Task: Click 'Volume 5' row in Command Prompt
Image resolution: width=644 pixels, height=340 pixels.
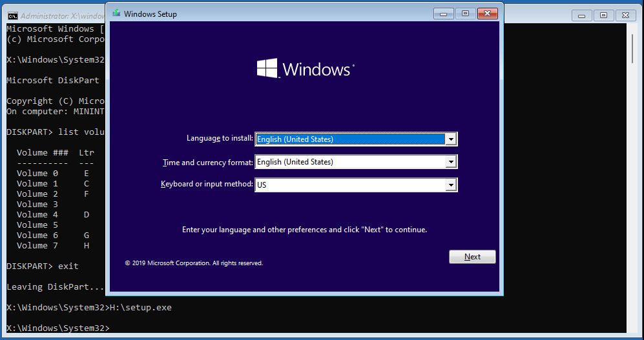Action: click(x=37, y=225)
